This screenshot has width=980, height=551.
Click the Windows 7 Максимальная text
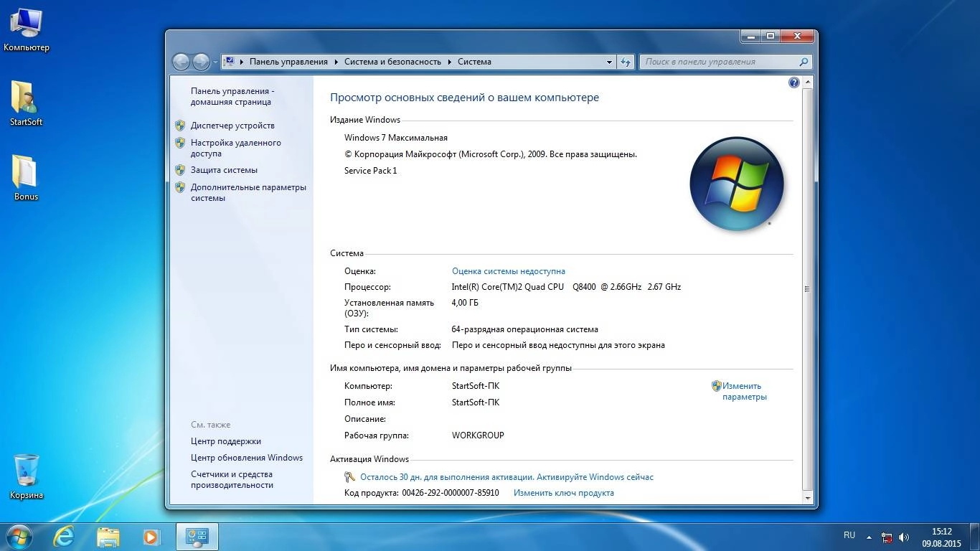coord(396,138)
